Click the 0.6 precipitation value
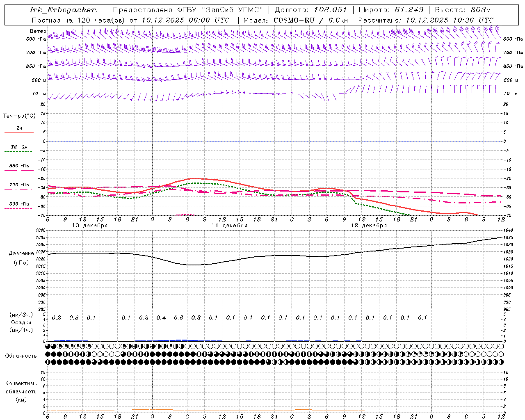This screenshot has height=420, width=525. [178, 317]
